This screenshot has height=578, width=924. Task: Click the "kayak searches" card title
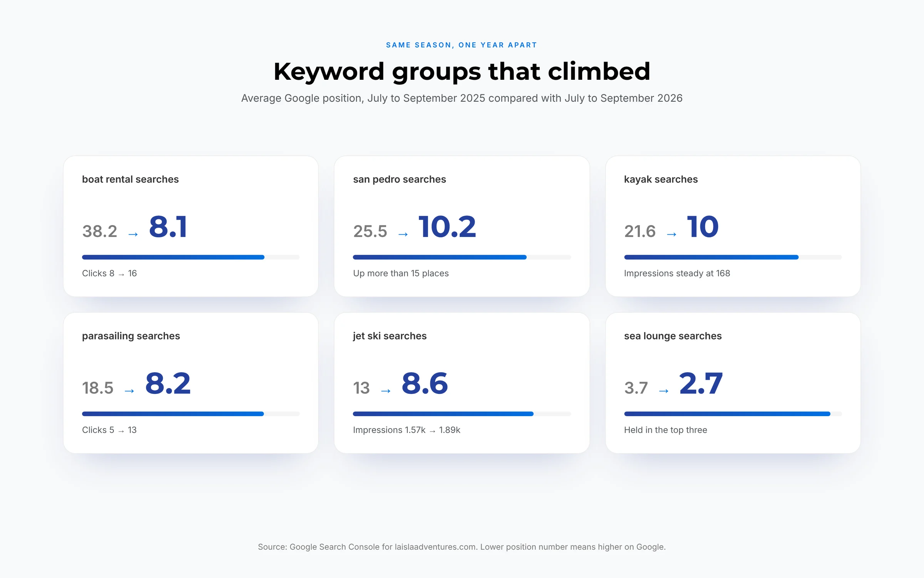pyautogui.click(x=661, y=180)
